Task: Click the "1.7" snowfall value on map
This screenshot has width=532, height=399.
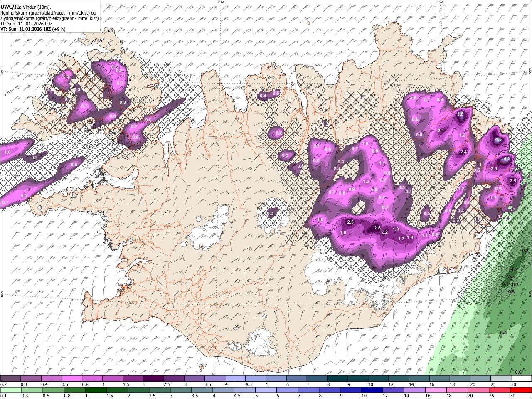Action: point(401,239)
